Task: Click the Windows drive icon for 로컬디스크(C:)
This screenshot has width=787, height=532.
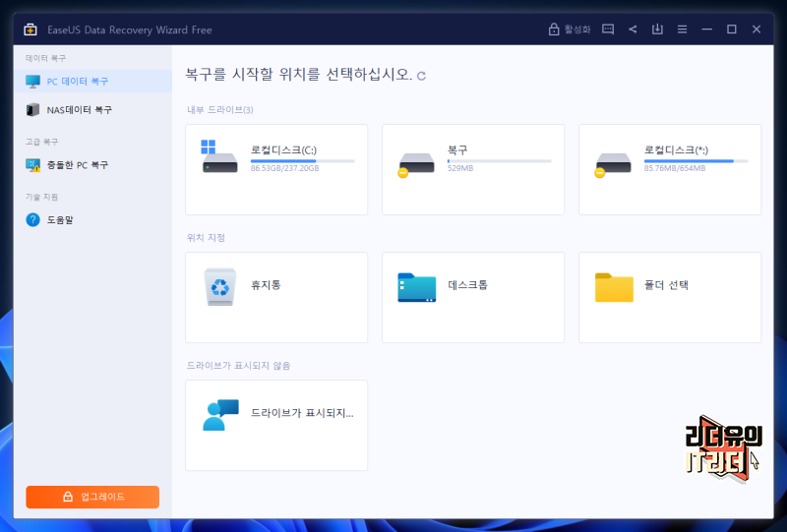Action: point(219,156)
